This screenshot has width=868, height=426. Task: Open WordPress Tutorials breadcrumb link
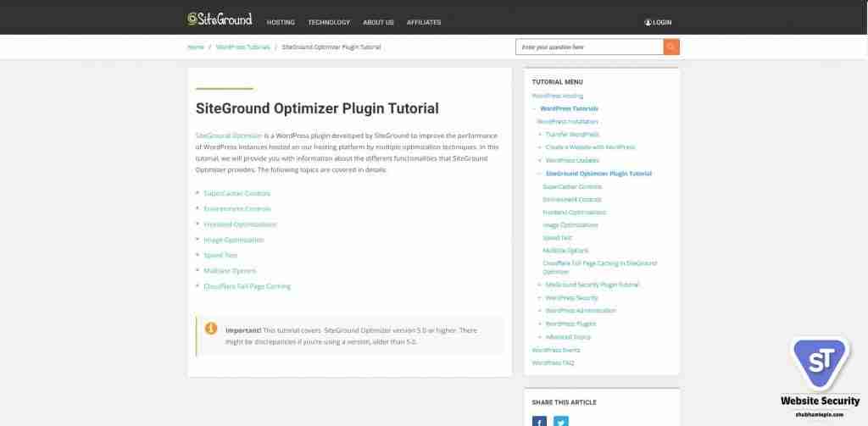(243, 47)
